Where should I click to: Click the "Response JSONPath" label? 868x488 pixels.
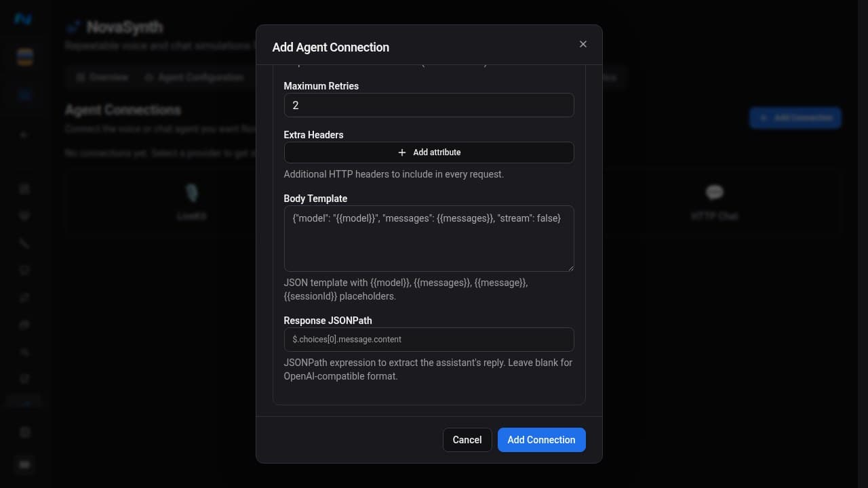328,321
